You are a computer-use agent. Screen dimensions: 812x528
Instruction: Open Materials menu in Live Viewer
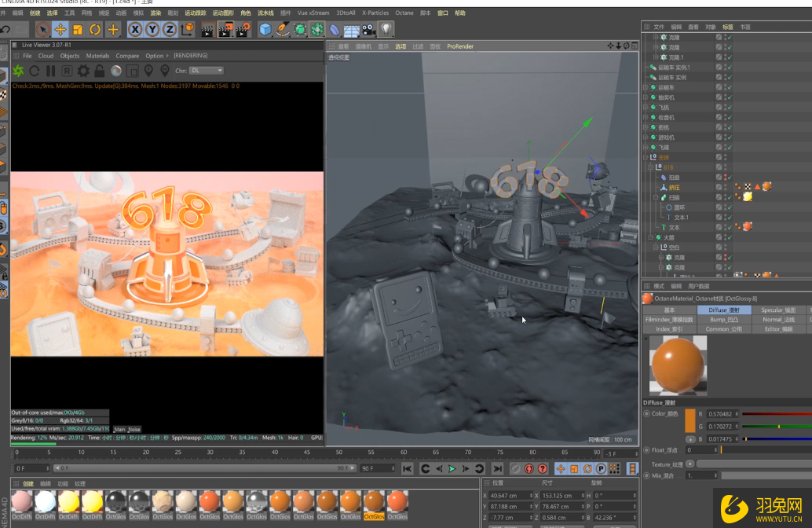click(97, 56)
